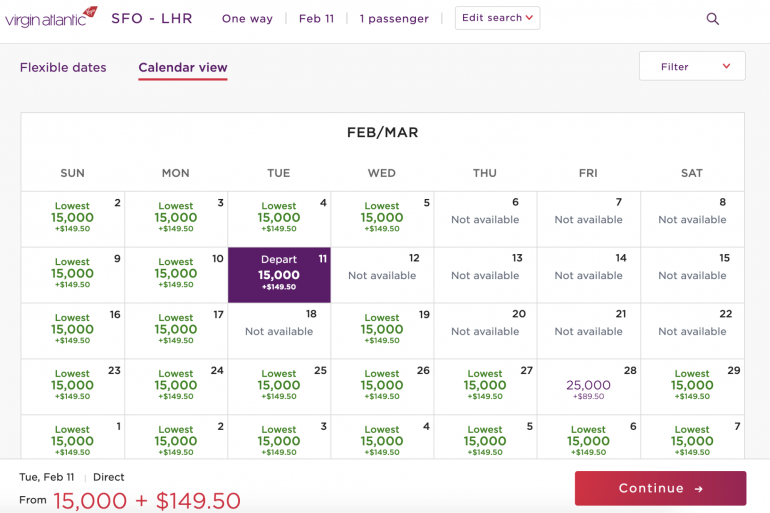Select the Calendar view tab
This screenshot has width=770, height=513.
(183, 68)
